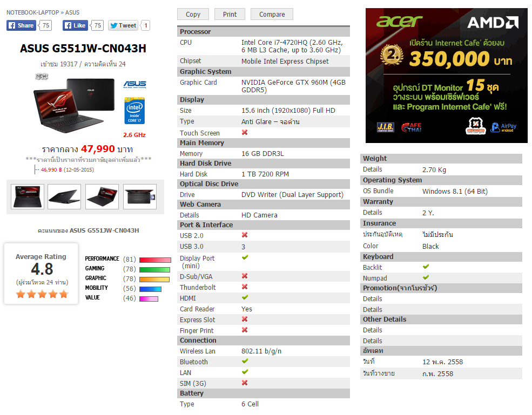532x415 pixels.
Task: Select the second laptop thumbnail
Action: tap(64, 196)
